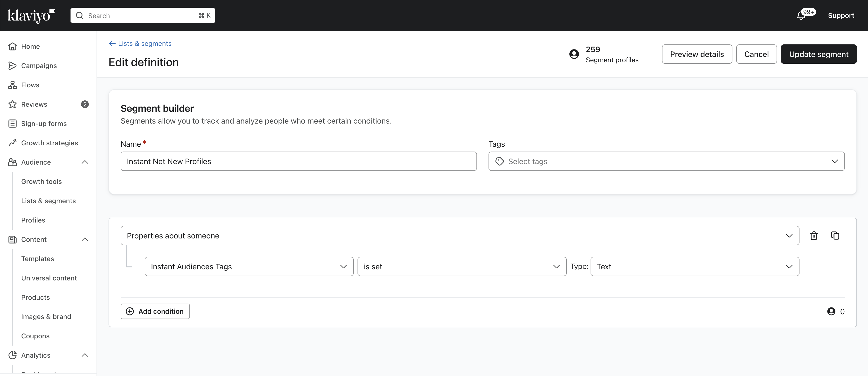Screen dimensions: 868x376
Task: Open the Type Text dropdown
Action: [x=695, y=266]
